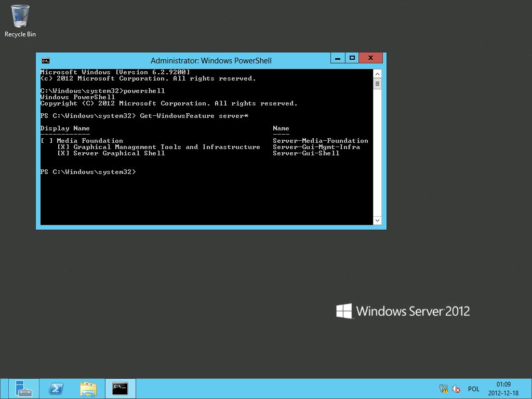
Task: Click the 'Server-Media-Foundation' name value
Action: [x=321, y=141]
